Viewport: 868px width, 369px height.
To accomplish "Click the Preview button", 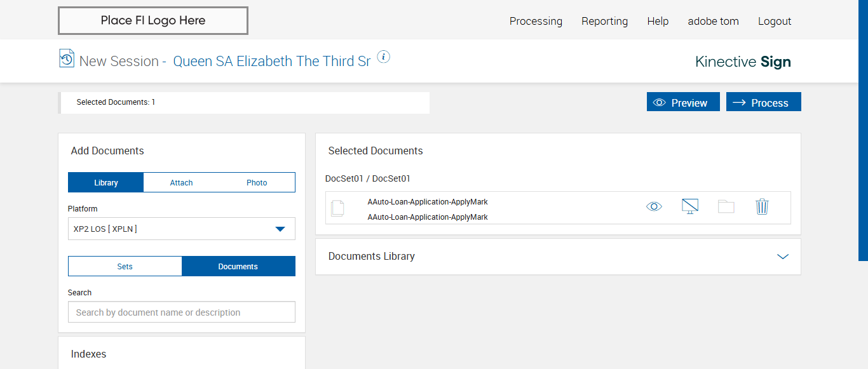I will [683, 102].
